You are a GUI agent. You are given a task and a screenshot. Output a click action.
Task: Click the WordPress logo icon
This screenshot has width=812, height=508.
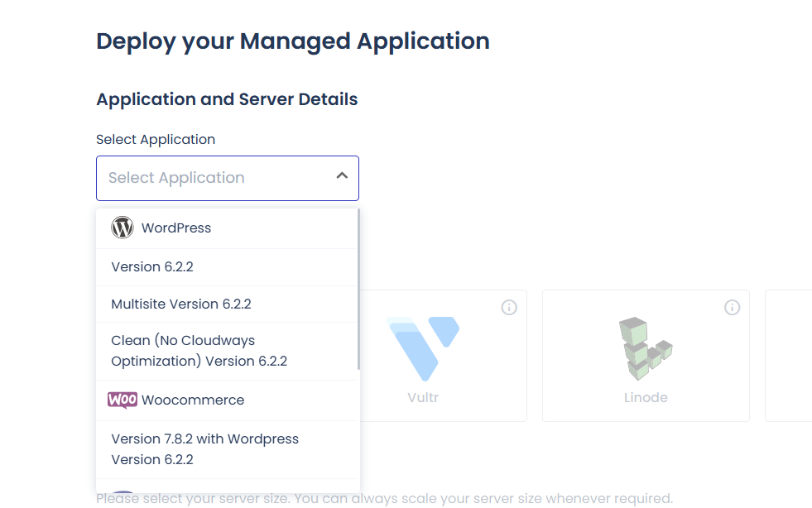[x=123, y=228]
